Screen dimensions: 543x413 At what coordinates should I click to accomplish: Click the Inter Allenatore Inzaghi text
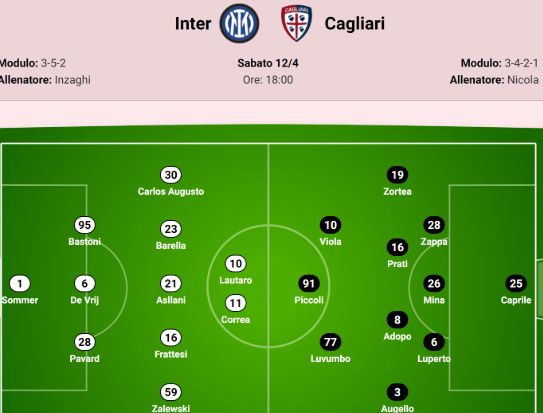(x=45, y=80)
